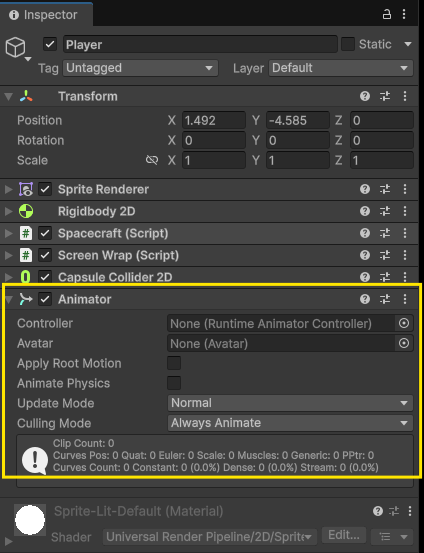Collapse the Animator component
424x553 pixels.
tap(8, 299)
